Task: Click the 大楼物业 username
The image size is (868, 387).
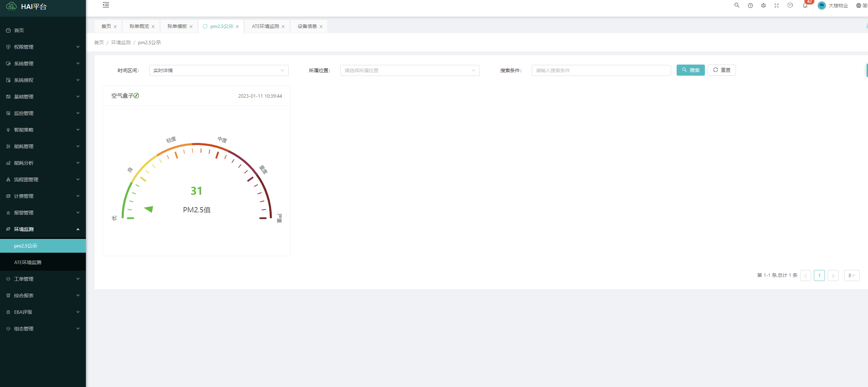Action: pyautogui.click(x=838, y=6)
